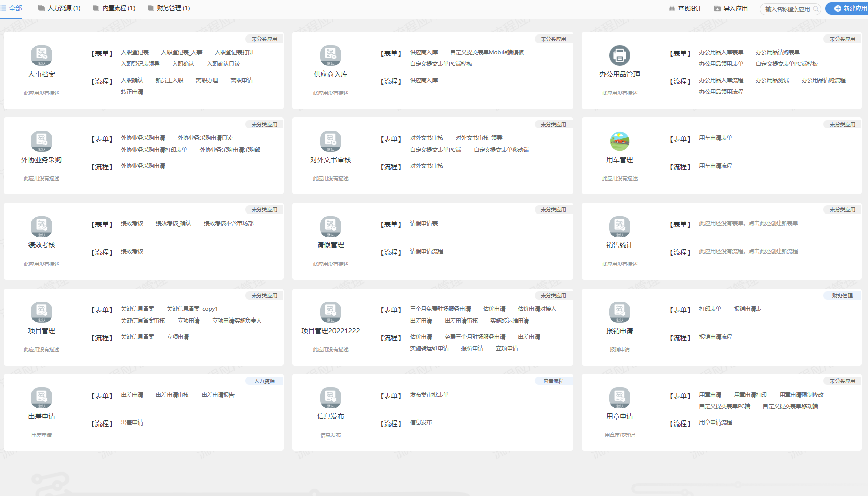Screen dimensions: 868x496
Task: Switch to the 内置流程 (1) tab
Action: (x=114, y=8)
